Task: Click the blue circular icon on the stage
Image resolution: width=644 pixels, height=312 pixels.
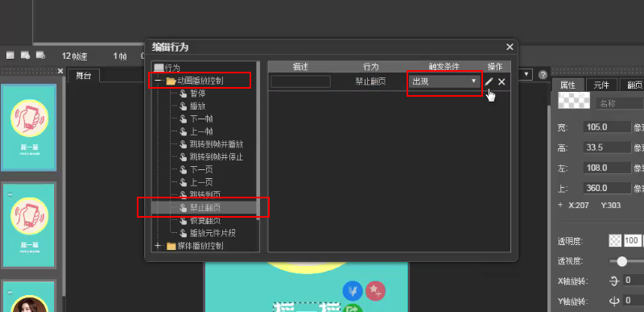Action: pyautogui.click(x=352, y=291)
